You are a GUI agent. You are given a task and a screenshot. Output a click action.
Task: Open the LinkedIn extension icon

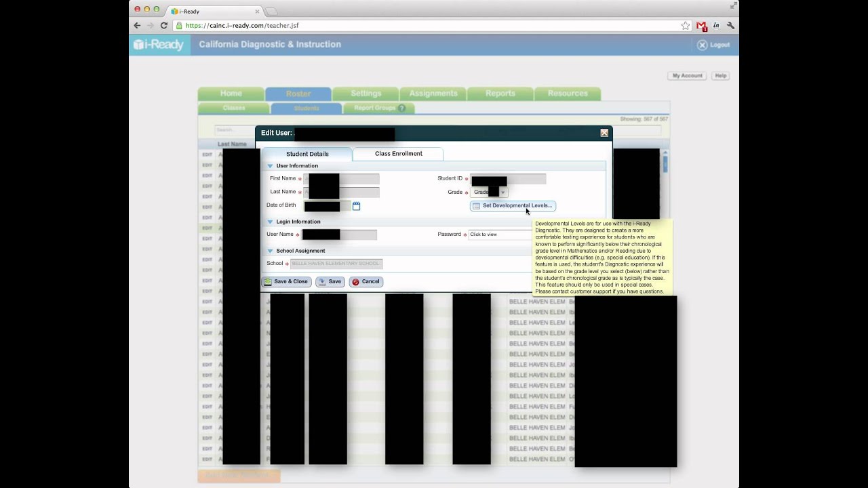click(717, 26)
